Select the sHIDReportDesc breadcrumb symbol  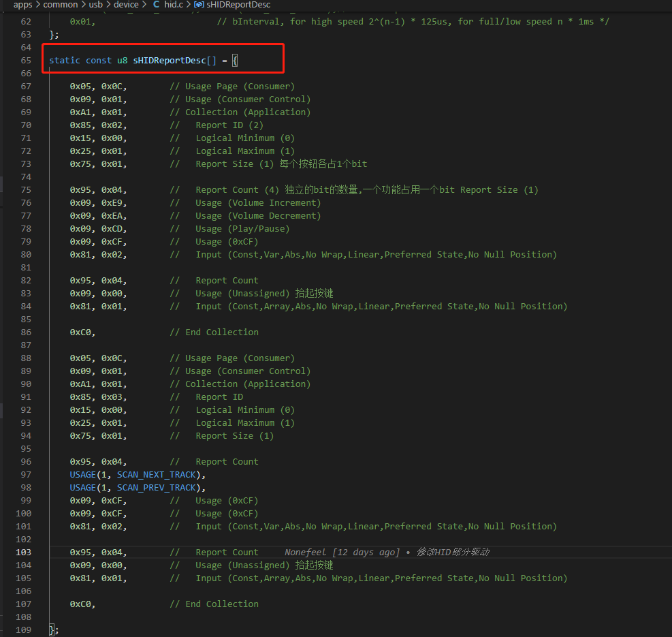point(238,5)
